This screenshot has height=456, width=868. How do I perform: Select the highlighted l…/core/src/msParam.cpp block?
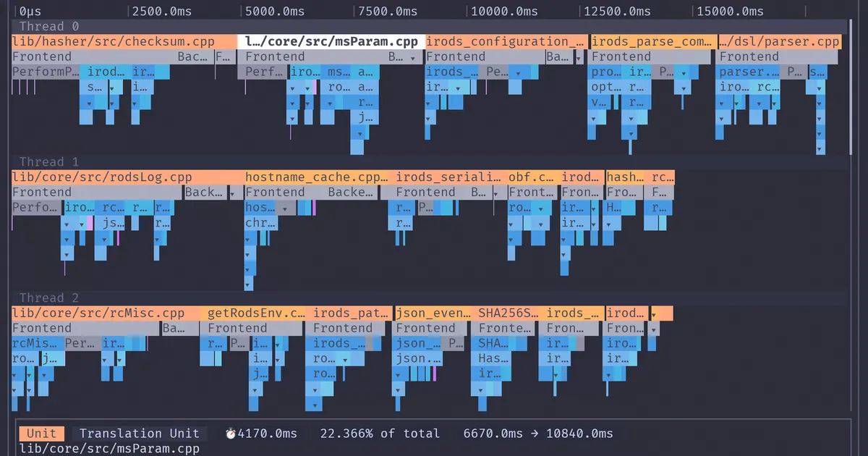[331, 41]
